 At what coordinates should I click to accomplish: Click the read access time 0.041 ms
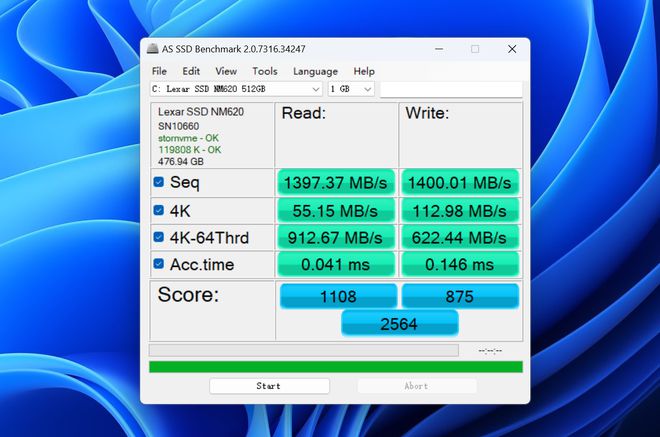tap(335, 265)
